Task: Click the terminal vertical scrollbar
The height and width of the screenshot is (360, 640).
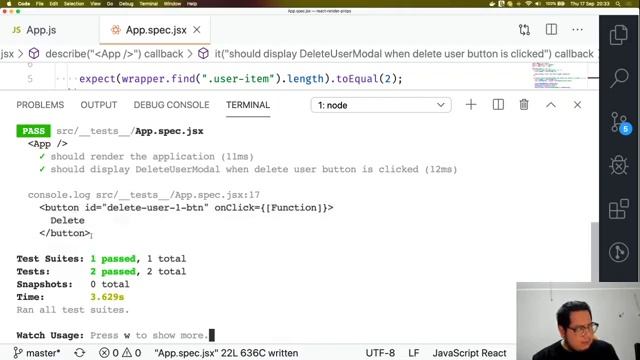Action: 594,251
